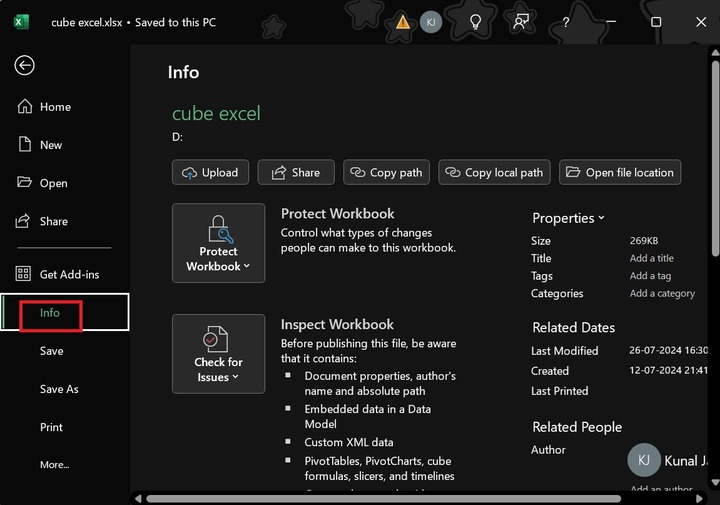Click the warning triangle icon in title bar

(x=402, y=21)
